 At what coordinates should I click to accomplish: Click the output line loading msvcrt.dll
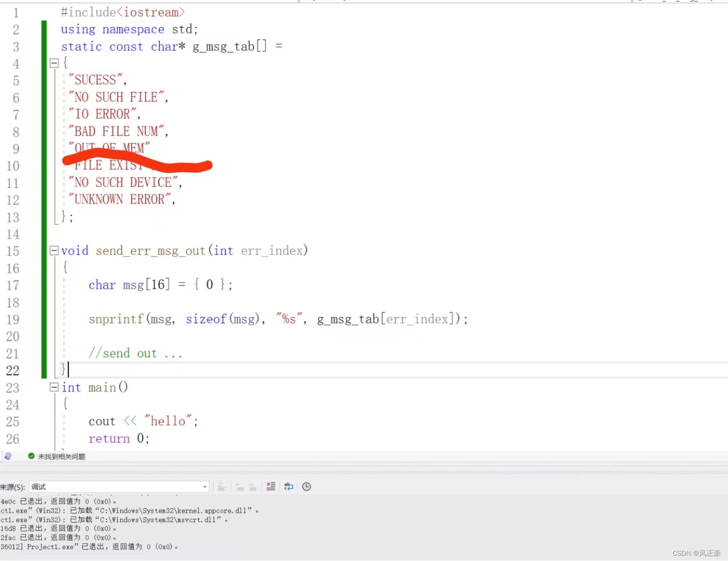click(x=114, y=520)
